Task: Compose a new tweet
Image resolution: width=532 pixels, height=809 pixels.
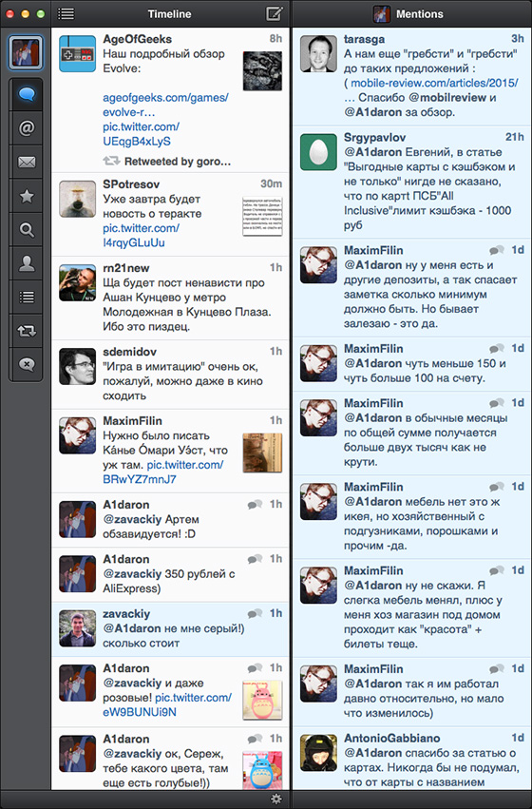Action: click(x=275, y=14)
